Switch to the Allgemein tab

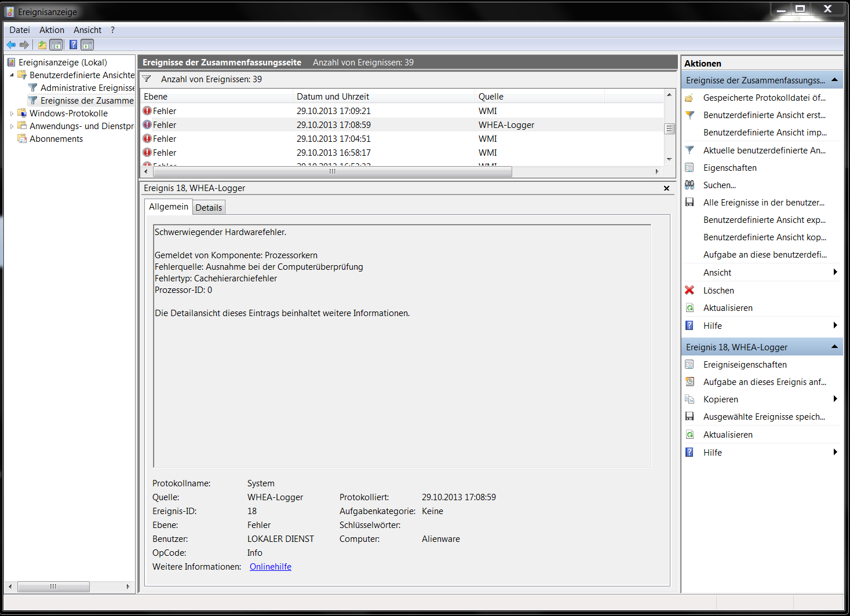[x=169, y=207]
